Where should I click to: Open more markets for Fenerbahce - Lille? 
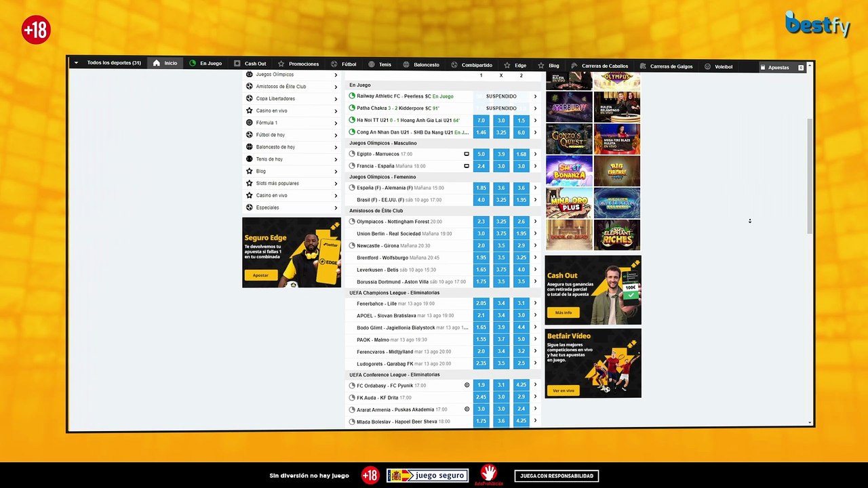(535, 303)
